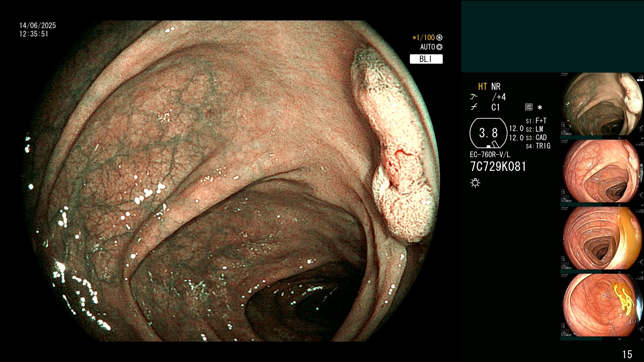Viewport: 644px width, 362px height.
Task: Open the sliders settings icon
Action: (529, 107)
